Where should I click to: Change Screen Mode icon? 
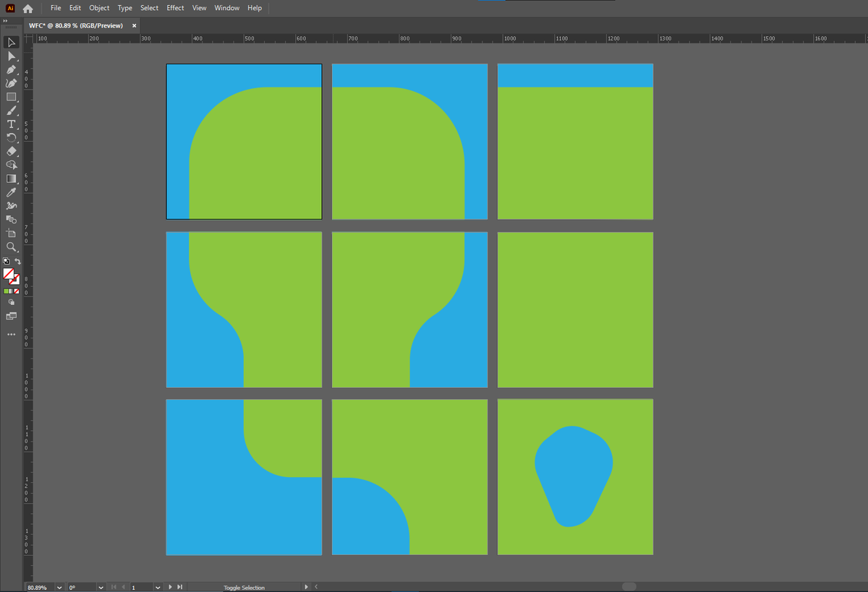click(11, 317)
